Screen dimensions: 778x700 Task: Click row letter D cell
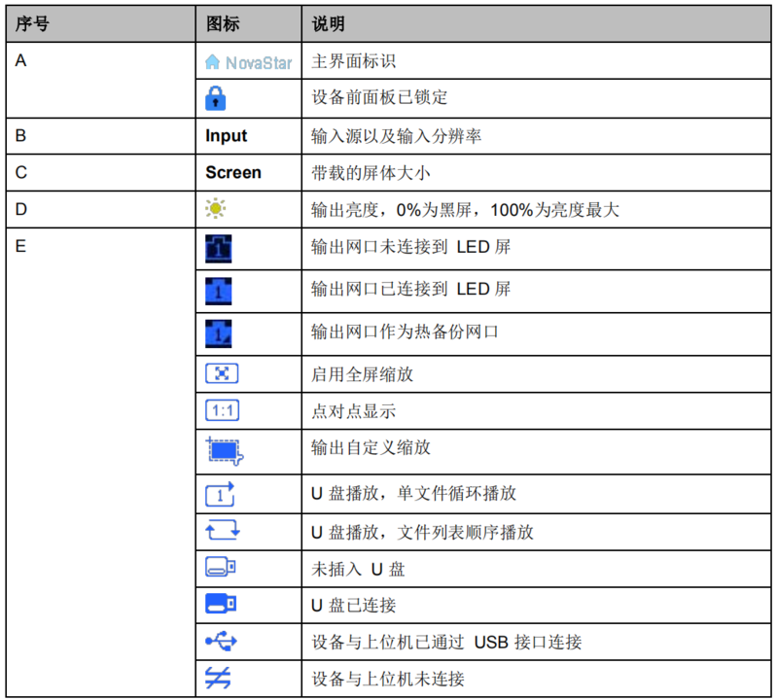(x=101, y=209)
